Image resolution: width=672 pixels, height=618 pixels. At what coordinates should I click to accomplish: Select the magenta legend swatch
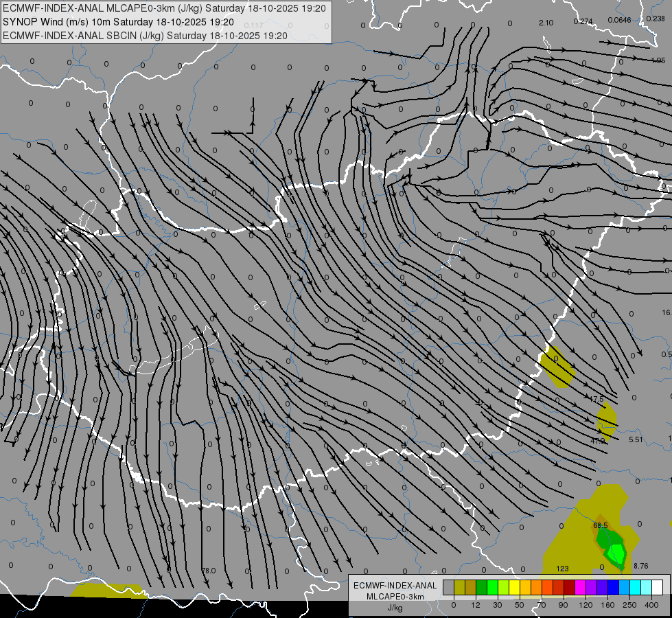(x=581, y=587)
